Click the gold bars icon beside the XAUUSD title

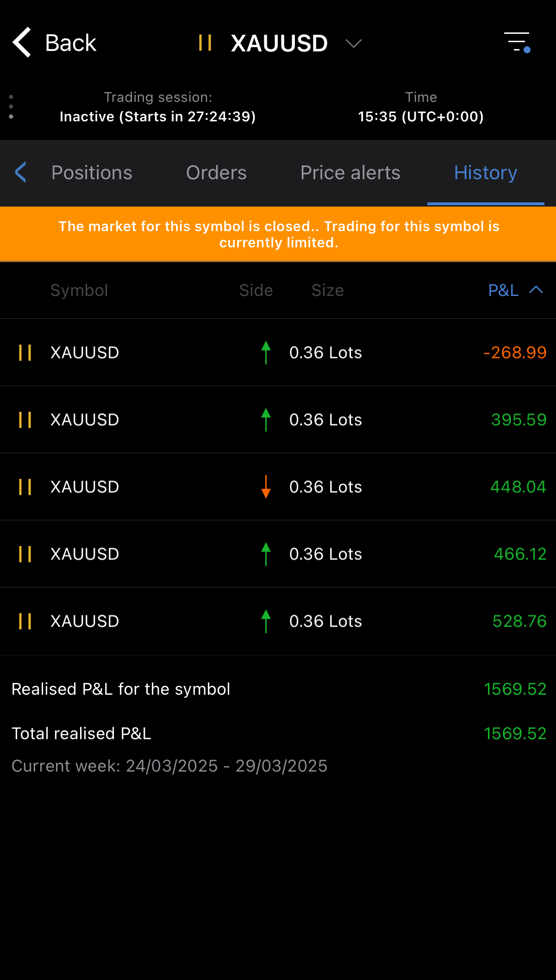click(205, 43)
